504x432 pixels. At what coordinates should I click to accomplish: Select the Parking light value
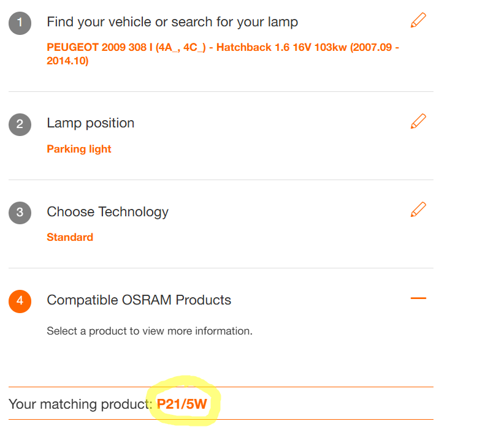point(79,149)
